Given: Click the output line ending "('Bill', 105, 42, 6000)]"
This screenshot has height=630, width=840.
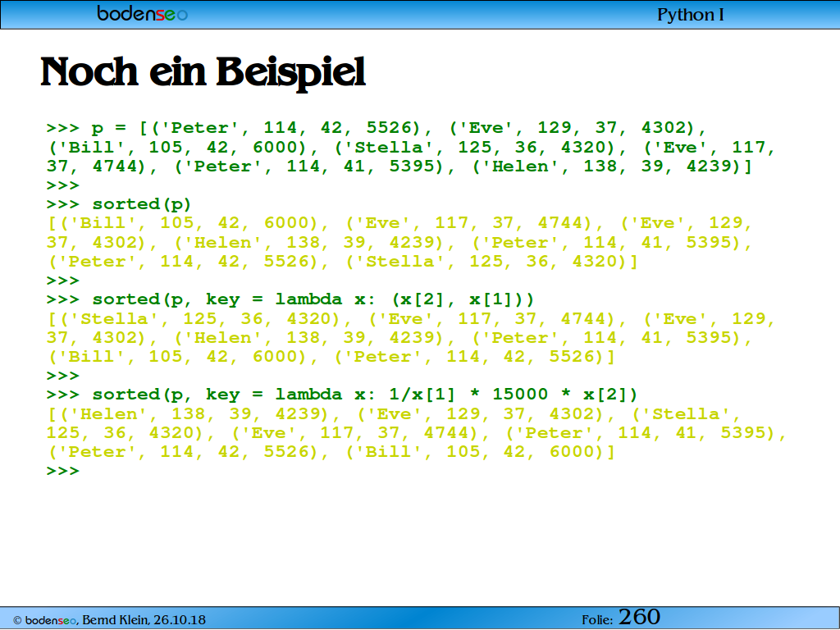Looking at the screenshot, I should pyautogui.click(x=331, y=452).
